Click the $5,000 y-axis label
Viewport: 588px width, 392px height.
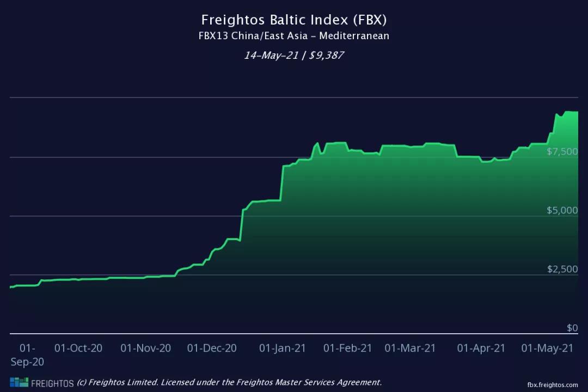[562, 210]
